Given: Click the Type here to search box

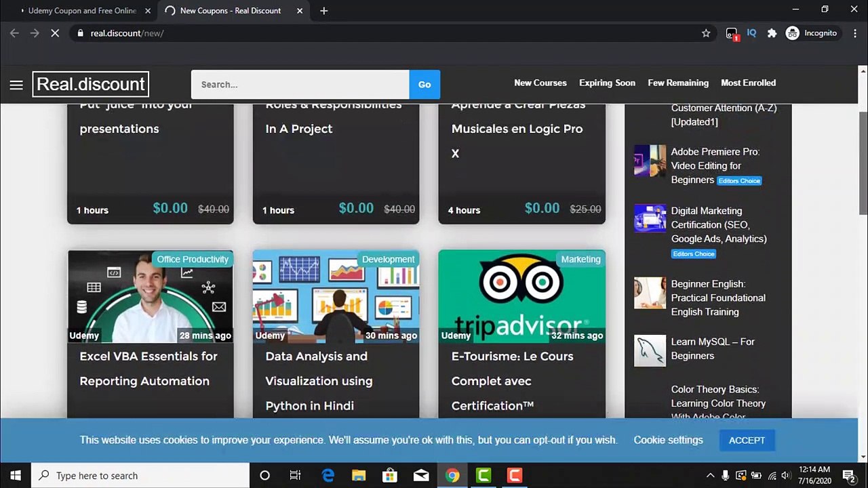Looking at the screenshot, I should coord(140,475).
